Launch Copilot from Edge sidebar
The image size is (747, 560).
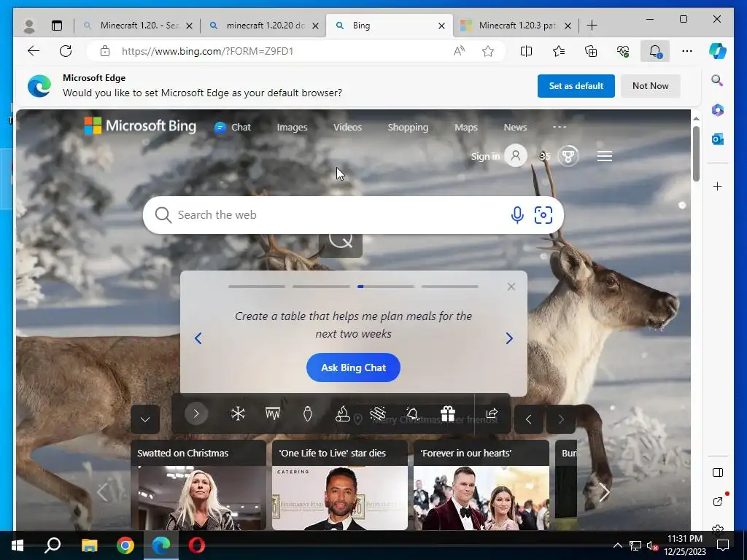tap(718, 51)
